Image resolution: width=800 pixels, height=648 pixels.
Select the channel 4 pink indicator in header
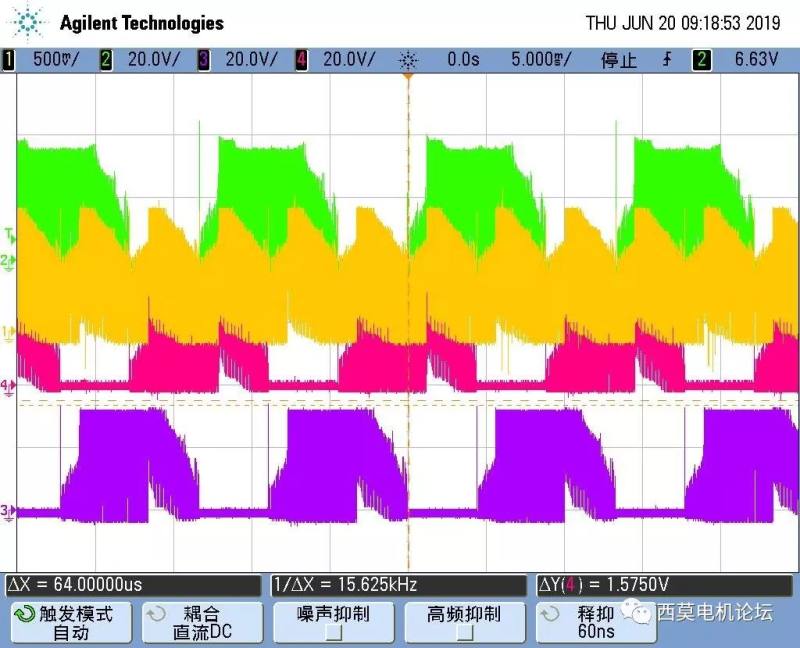[x=301, y=60]
